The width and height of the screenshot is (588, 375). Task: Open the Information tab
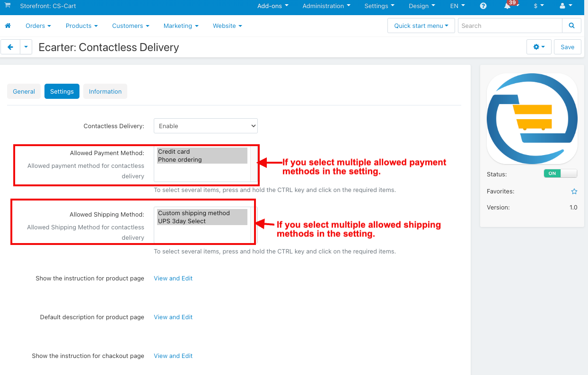point(105,91)
